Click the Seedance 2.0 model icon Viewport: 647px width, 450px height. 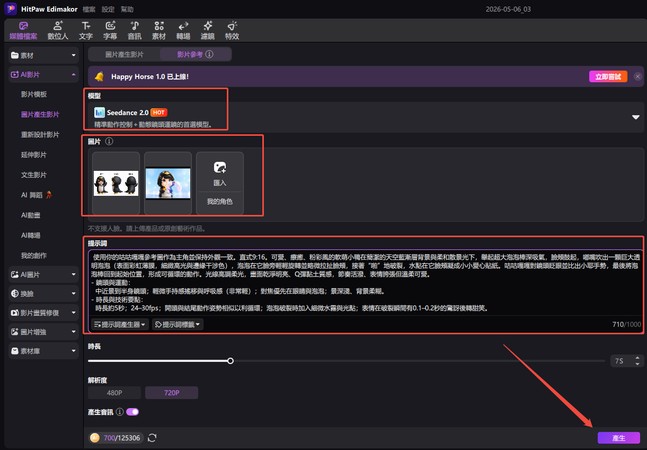[99, 112]
